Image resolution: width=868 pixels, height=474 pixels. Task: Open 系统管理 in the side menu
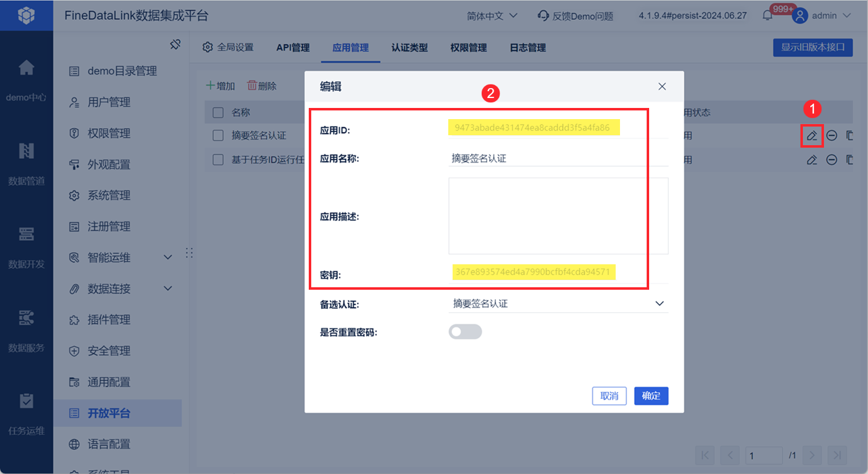click(x=118, y=195)
